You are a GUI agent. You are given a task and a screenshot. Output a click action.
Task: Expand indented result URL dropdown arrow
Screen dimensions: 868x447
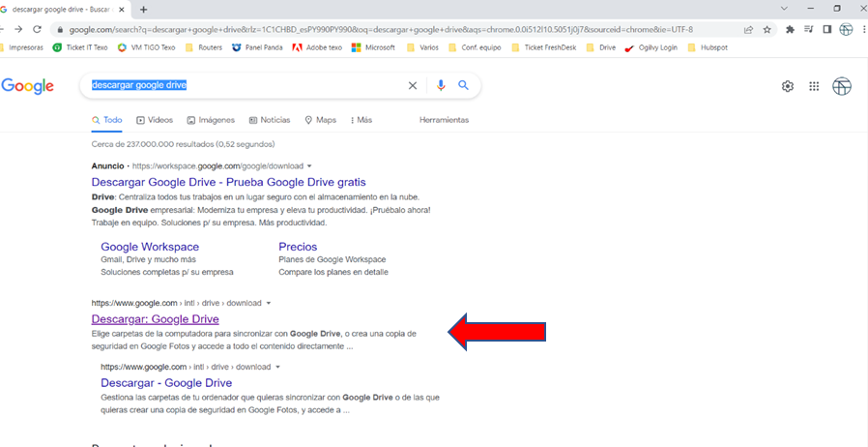(277, 368)
